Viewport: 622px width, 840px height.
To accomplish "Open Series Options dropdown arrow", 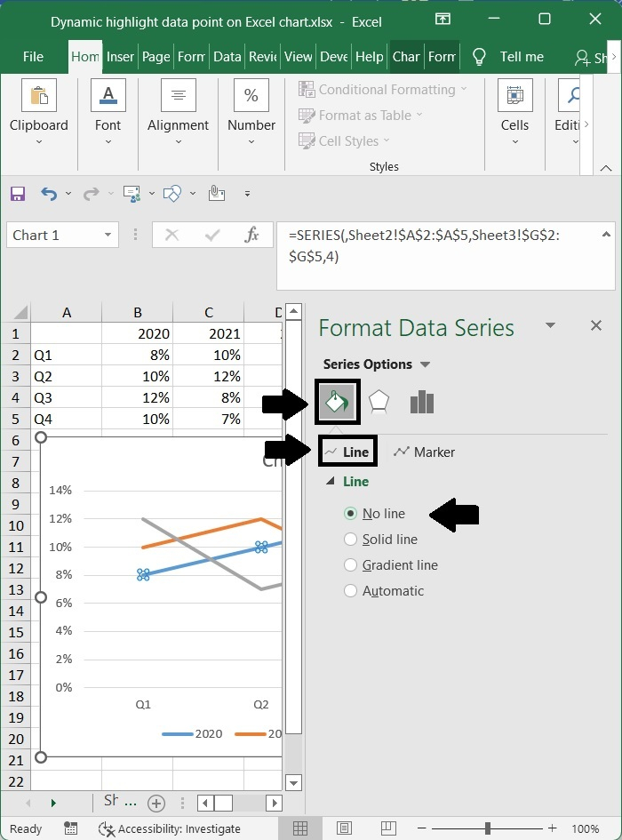I will tap(426, 364).
